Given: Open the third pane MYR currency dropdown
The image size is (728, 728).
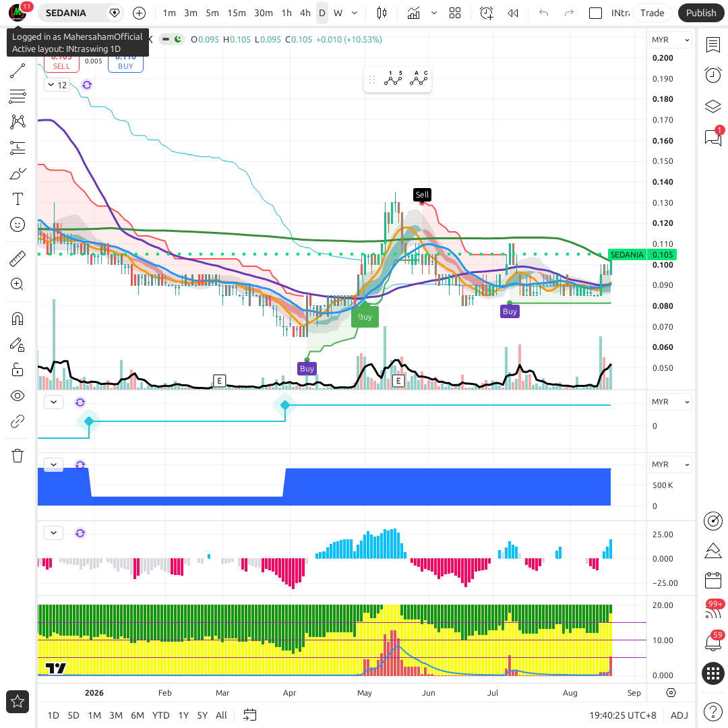Looking at the screenshot, I should 670,464.
